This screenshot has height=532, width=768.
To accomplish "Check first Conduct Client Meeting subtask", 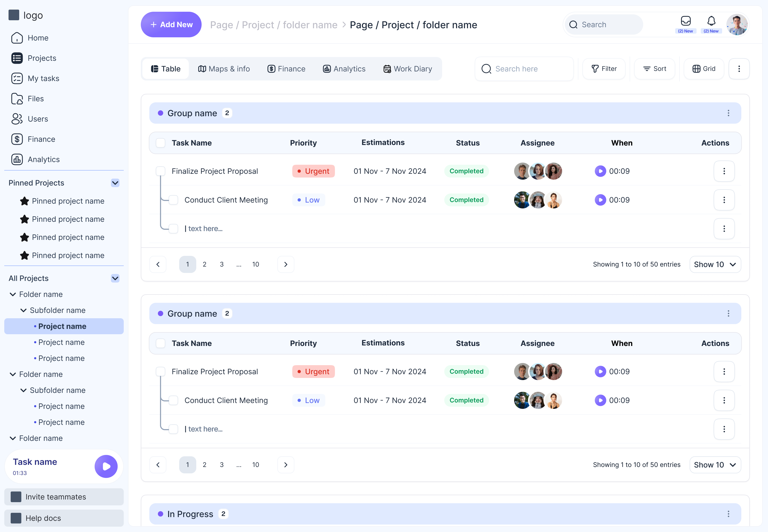I will click(173, 200).
